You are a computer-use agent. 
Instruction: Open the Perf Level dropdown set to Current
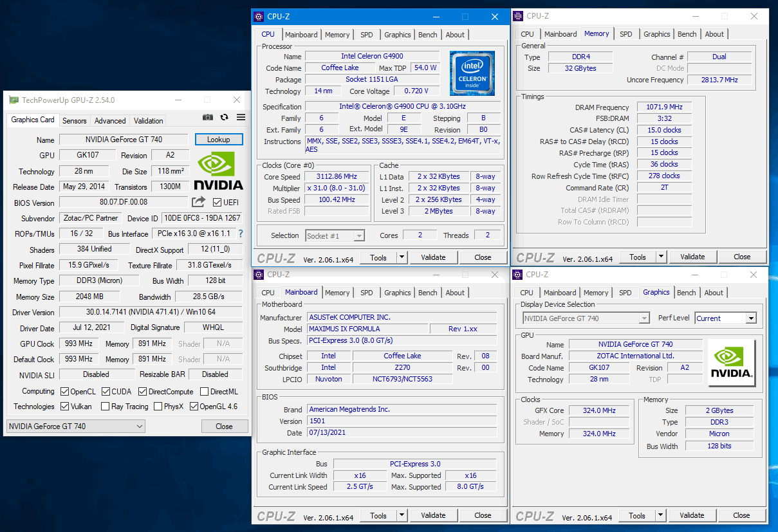pos(725,318)
